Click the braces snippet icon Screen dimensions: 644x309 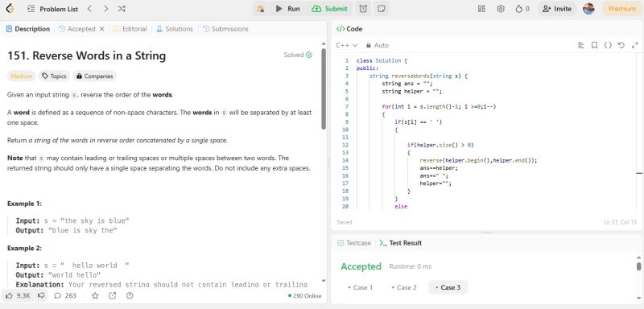pos(608,45)
